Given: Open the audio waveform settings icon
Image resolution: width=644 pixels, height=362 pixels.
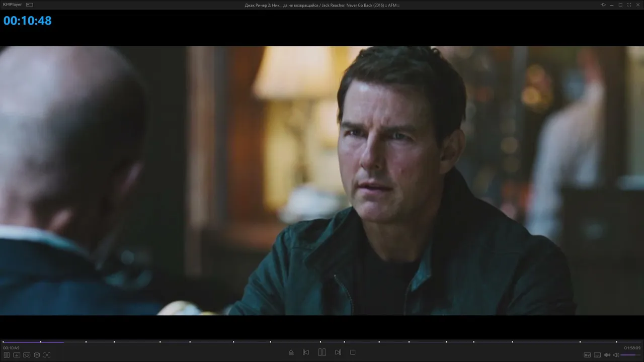Looking at the screenshot, I should click(607, 355).
